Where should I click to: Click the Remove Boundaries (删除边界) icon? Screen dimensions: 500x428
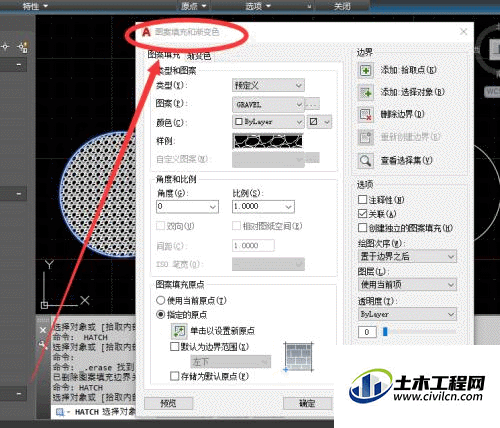(366, 115)
